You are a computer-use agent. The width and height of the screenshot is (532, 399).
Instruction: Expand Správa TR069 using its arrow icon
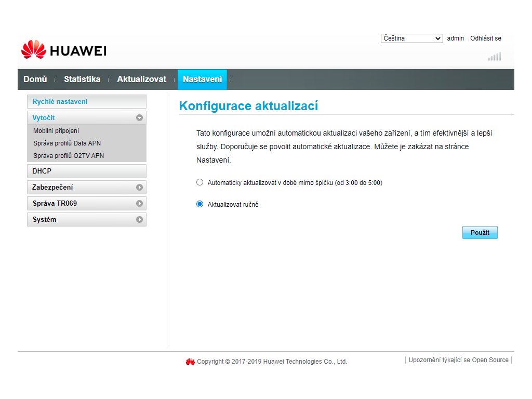[x=139, y=203]
